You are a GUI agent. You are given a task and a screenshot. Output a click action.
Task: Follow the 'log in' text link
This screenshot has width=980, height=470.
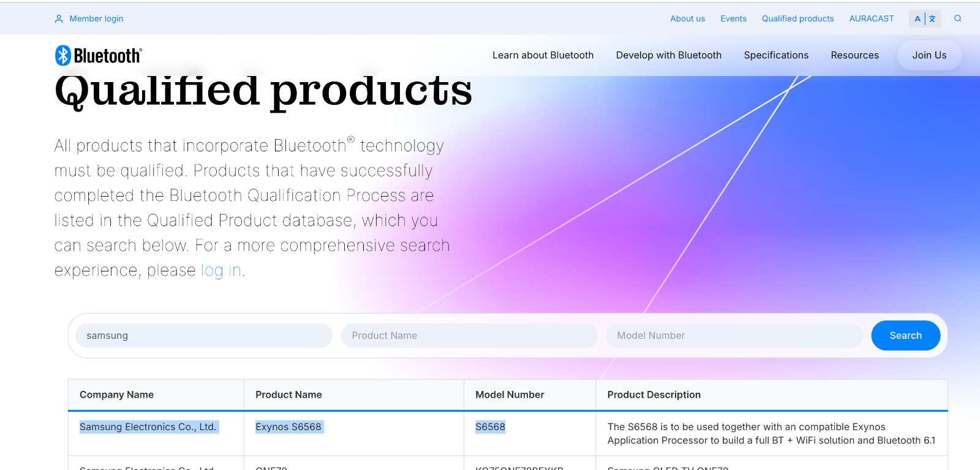[x=221, y=270]
